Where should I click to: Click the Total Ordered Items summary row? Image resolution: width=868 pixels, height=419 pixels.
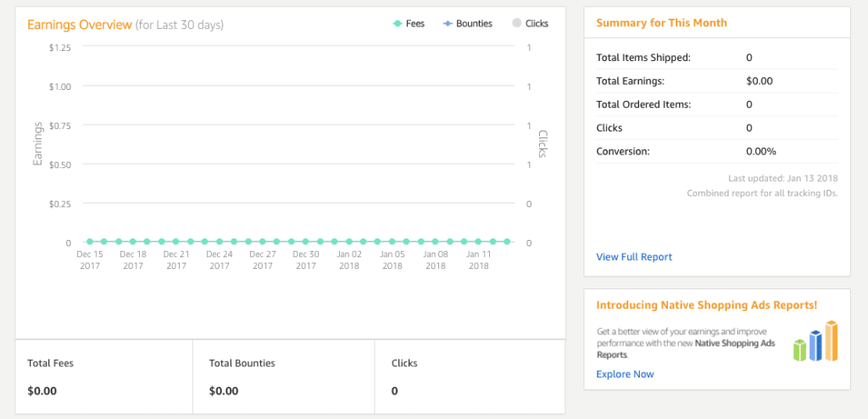[x=716, y=104]
